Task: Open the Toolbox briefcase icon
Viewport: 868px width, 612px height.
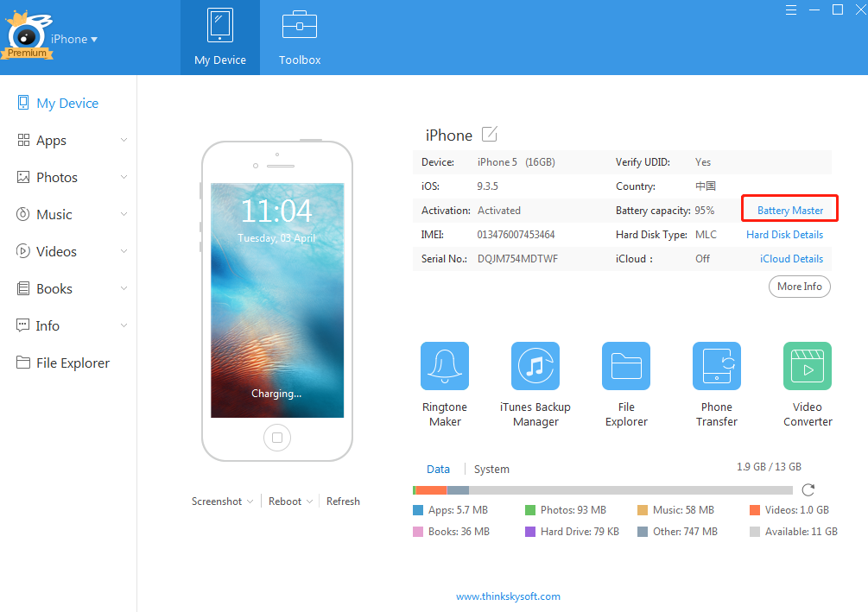Action: 300,25
